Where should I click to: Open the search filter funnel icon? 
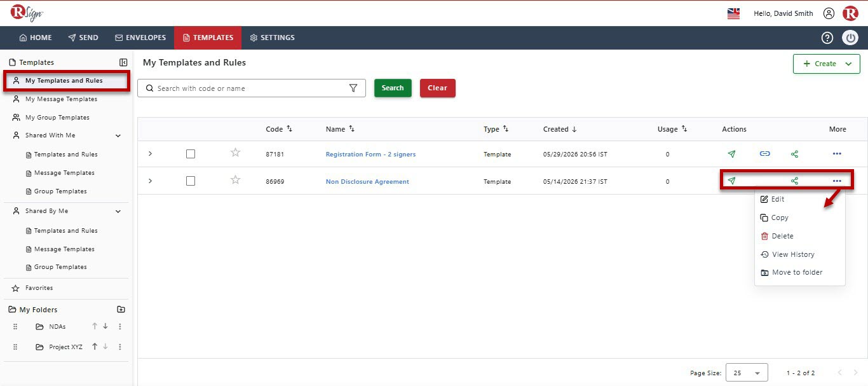[353, 88]
